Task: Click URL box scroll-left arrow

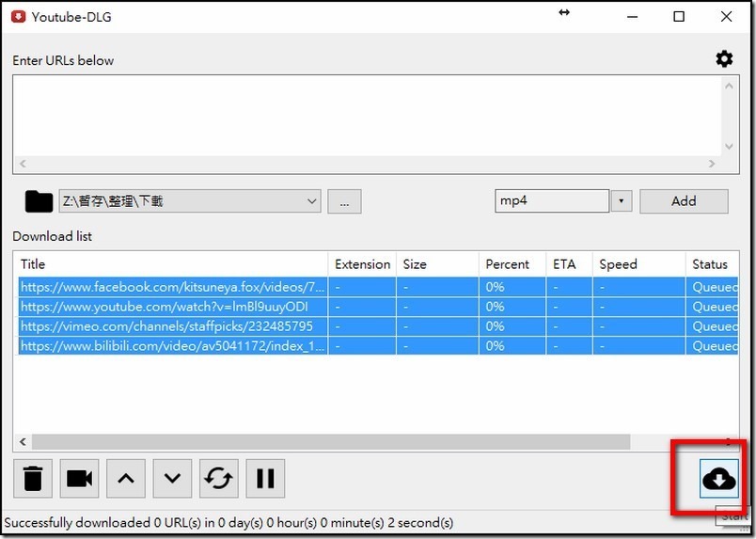Action: (x=23, y=164)
